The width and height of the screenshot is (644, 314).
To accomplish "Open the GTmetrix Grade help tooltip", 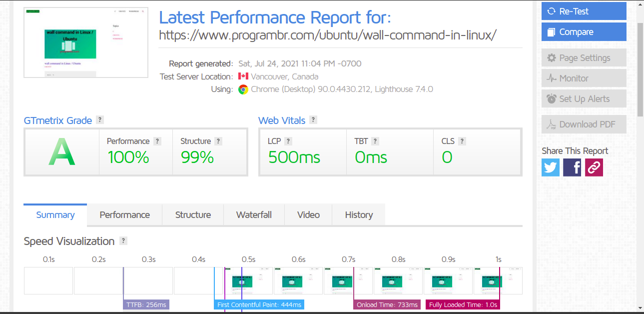I will (99, 119).
